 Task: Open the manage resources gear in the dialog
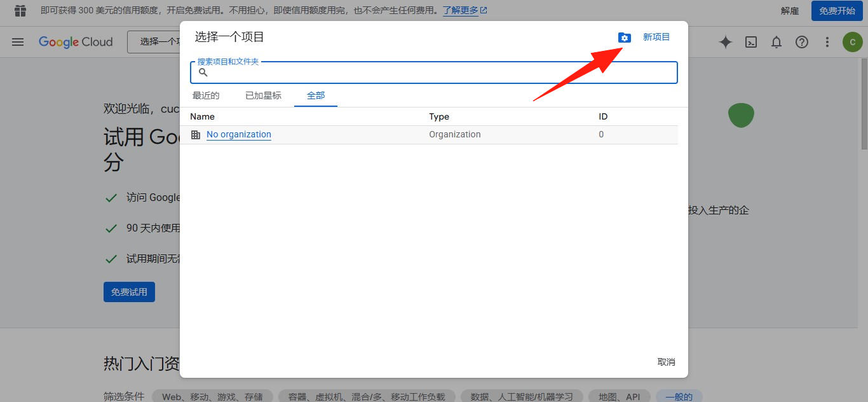(x=625, y=37)
